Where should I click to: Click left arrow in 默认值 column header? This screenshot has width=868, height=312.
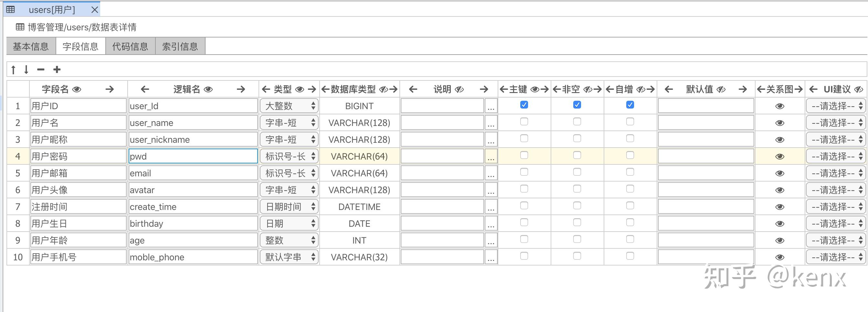669,89
